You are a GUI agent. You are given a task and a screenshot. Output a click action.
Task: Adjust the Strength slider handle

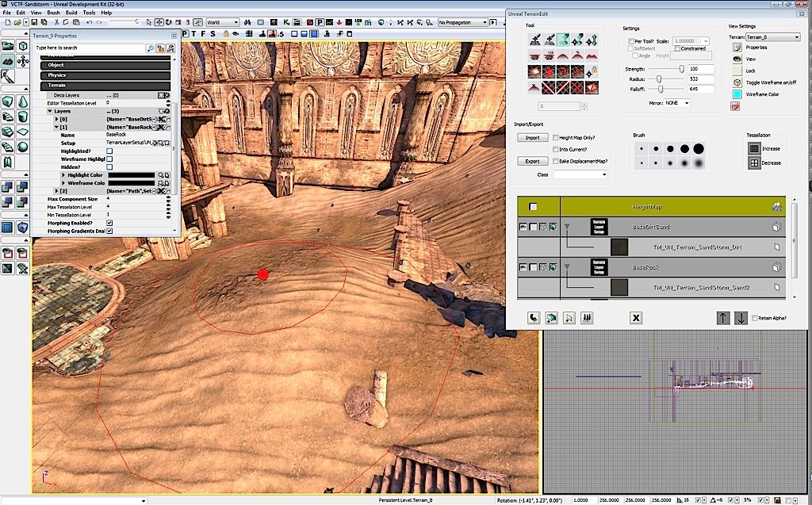[681, 69]
